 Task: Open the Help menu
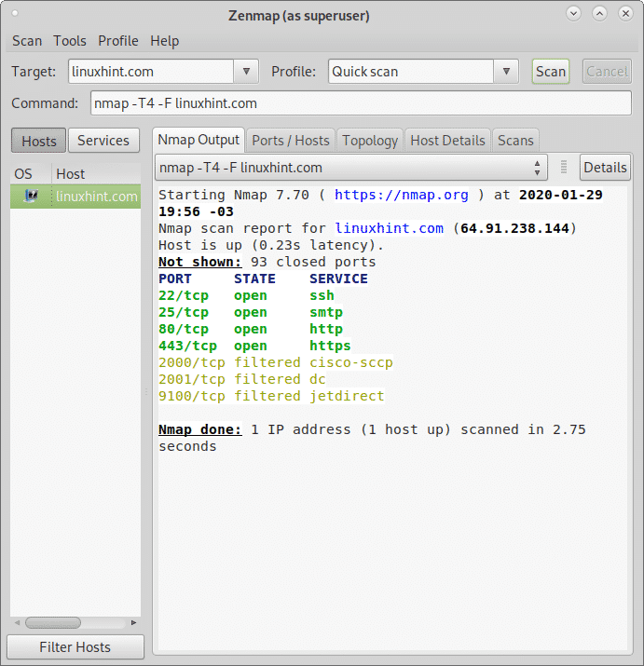pyautogui.click(x=165, y=41)
